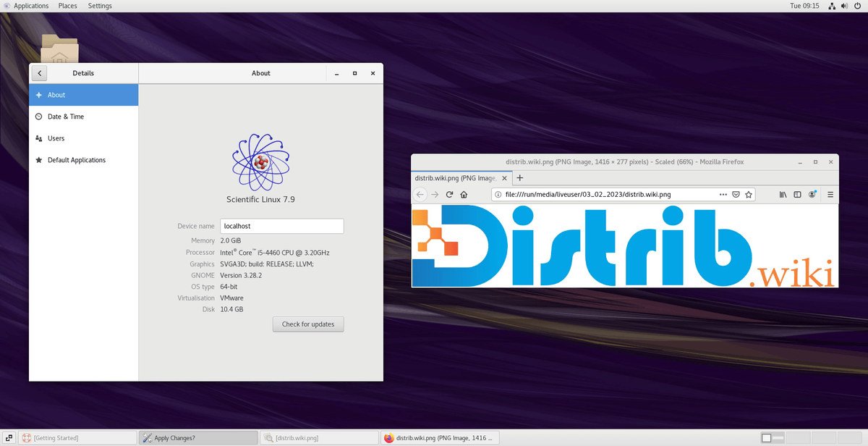
Task: Reload the page in Firefox
Action: (449, 194)
